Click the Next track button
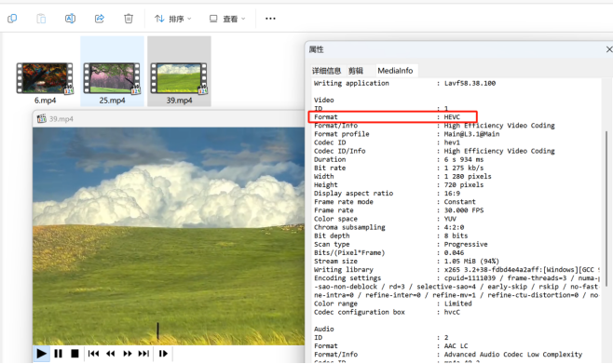The width and height of the screenshot is (613, 364). (143, 354)
